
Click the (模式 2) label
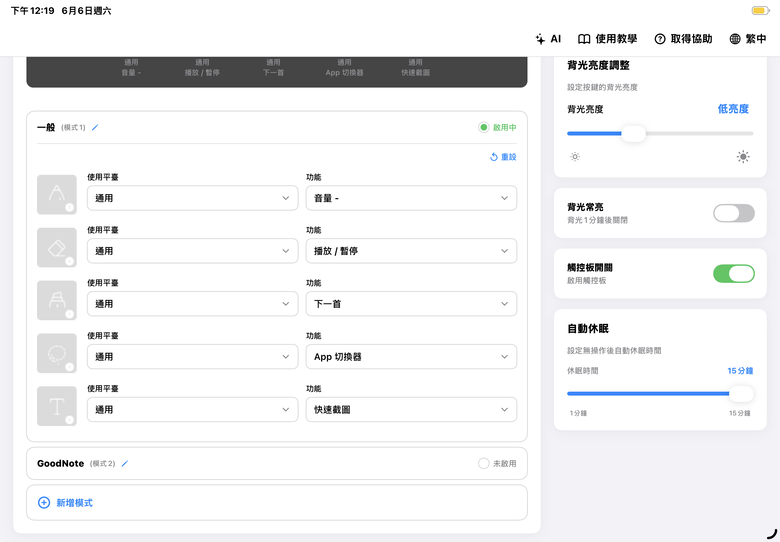pos(102,463)
